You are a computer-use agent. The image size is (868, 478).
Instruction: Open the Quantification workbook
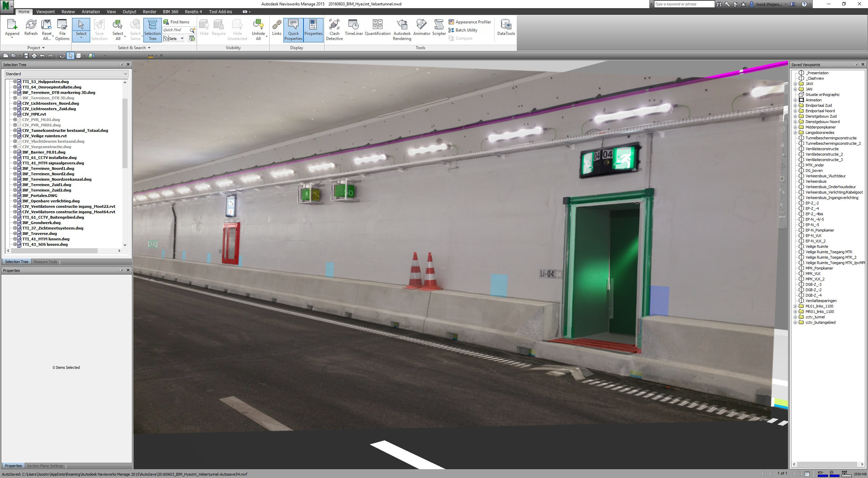pos(378,27)
